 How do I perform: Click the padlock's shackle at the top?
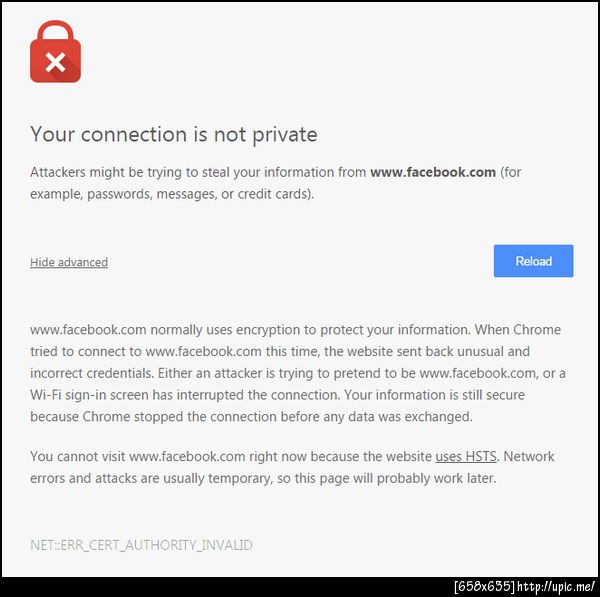pyautogui.click(x=55, y=32)
